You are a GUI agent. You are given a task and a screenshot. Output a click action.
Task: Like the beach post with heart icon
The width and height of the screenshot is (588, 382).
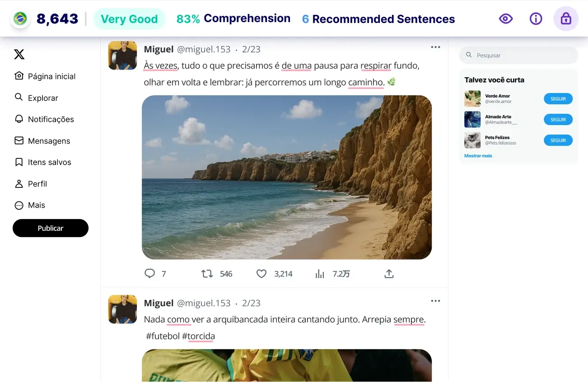[x=261, y=274]
